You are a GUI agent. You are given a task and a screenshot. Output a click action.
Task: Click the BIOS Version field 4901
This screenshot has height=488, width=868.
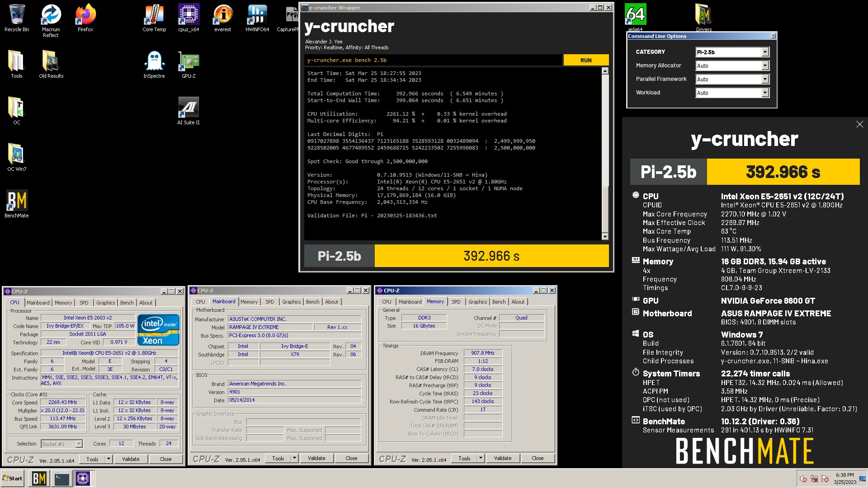pyautogui.click(x=294, y=392)
